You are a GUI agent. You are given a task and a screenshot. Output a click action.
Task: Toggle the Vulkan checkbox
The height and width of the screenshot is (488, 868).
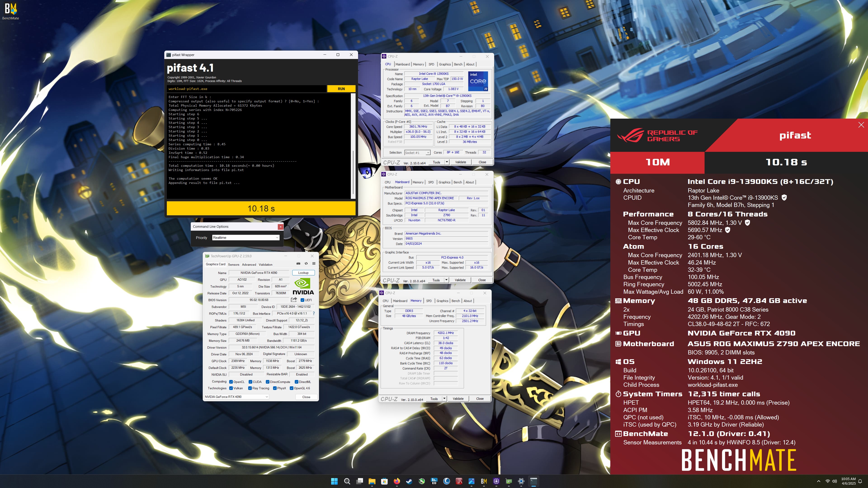pos(231,388)
